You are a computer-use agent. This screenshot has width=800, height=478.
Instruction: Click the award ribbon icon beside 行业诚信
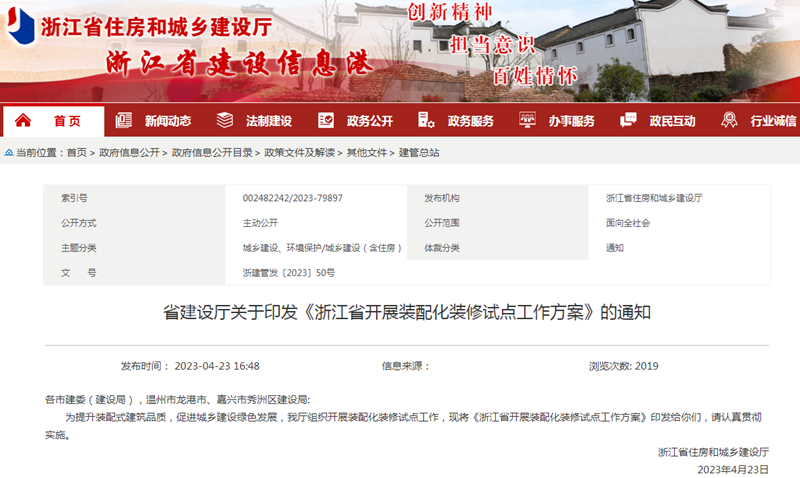coord(729,120)
